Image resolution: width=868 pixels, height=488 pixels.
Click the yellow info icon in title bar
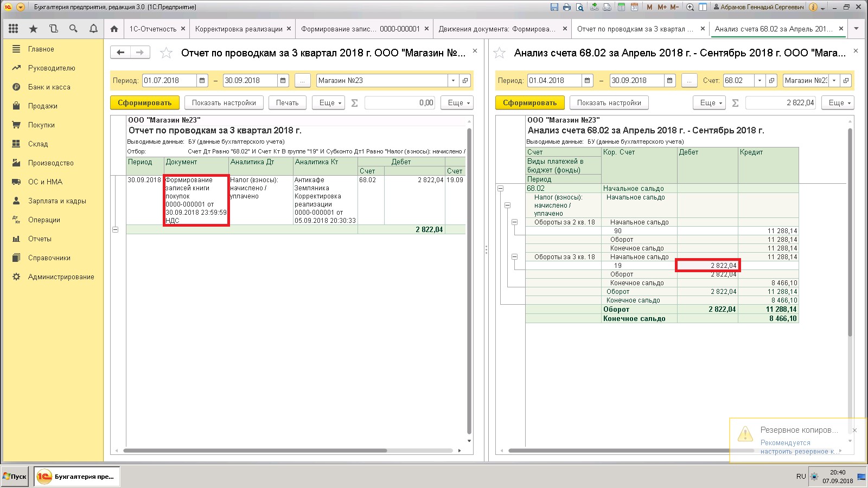coord(813,7)
